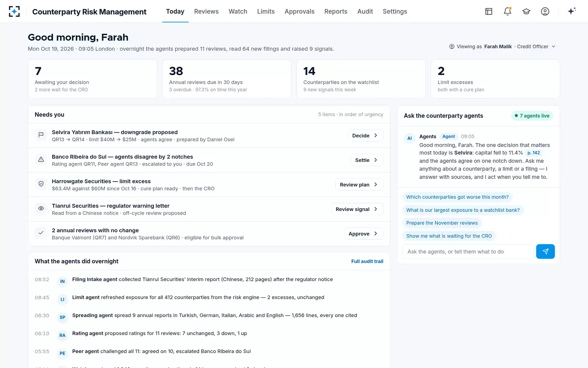This screenshot has height=368, width=588.
Task: Click Decide for Selvira downgrade
Action: click(x=365, y=135)
